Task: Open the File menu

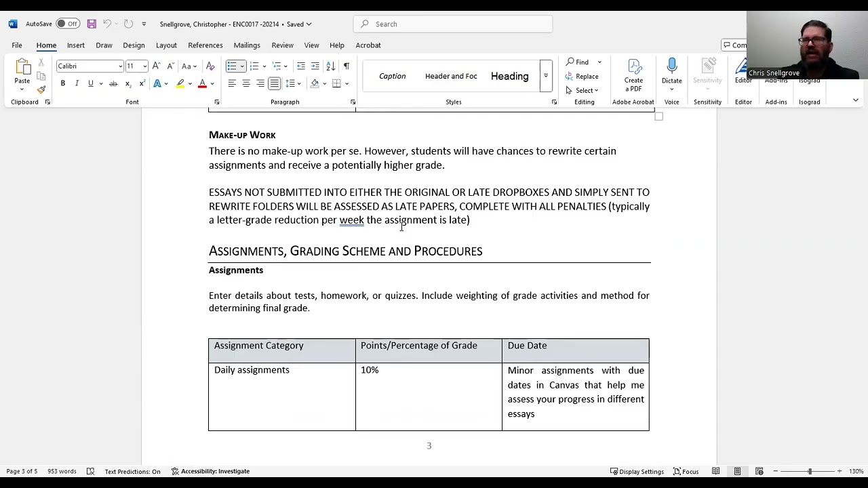Action: (x=17, y=45)
